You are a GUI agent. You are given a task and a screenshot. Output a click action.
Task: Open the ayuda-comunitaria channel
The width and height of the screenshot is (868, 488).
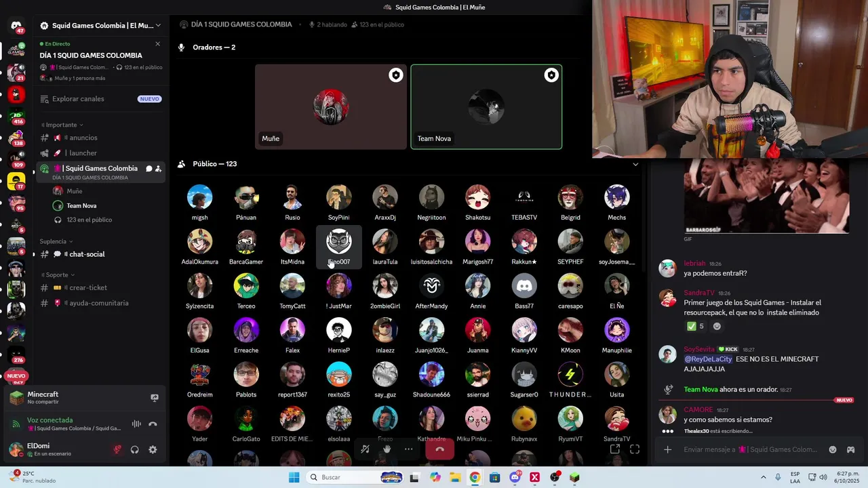pyautogui.click(x=100, y=303)
